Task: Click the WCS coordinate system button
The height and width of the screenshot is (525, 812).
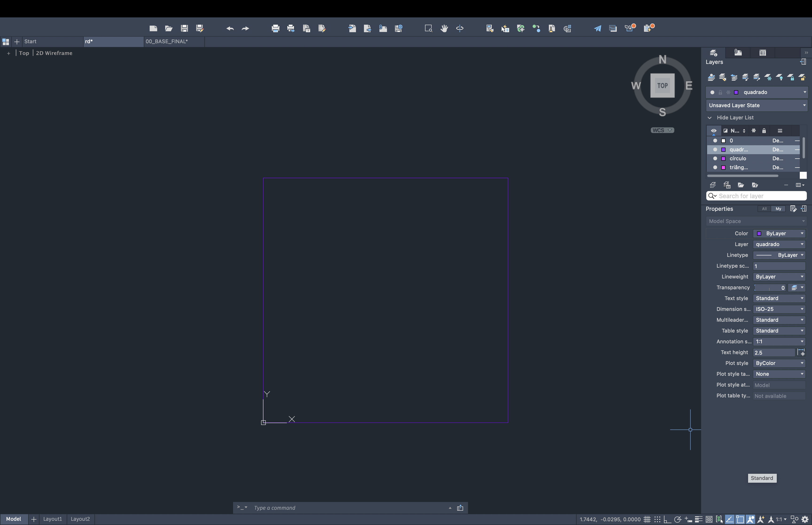Action: click(x=662, y=130)
